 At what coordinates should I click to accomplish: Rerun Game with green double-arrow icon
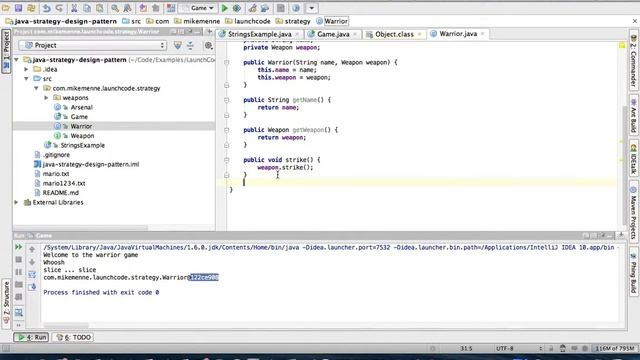[x=18, y=247]
